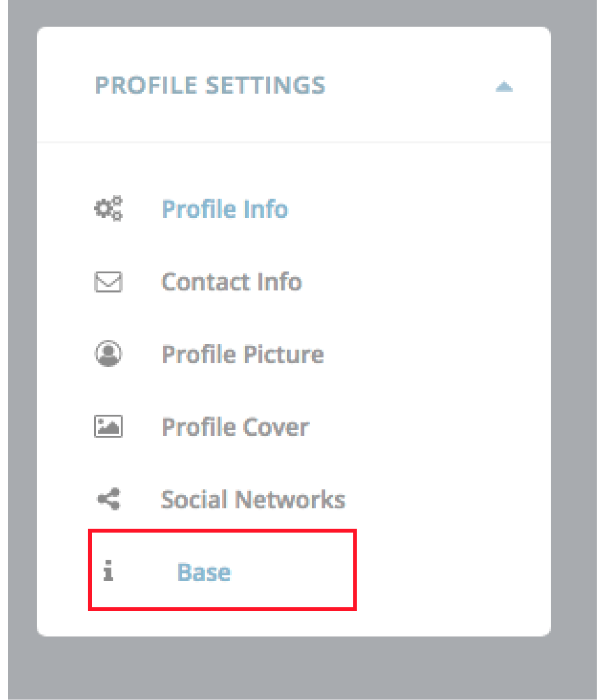The height and width of the screenshot is (700, 597).
Task: Click the gears icon beside Profile Info
Action: click(x=108, y=209)
